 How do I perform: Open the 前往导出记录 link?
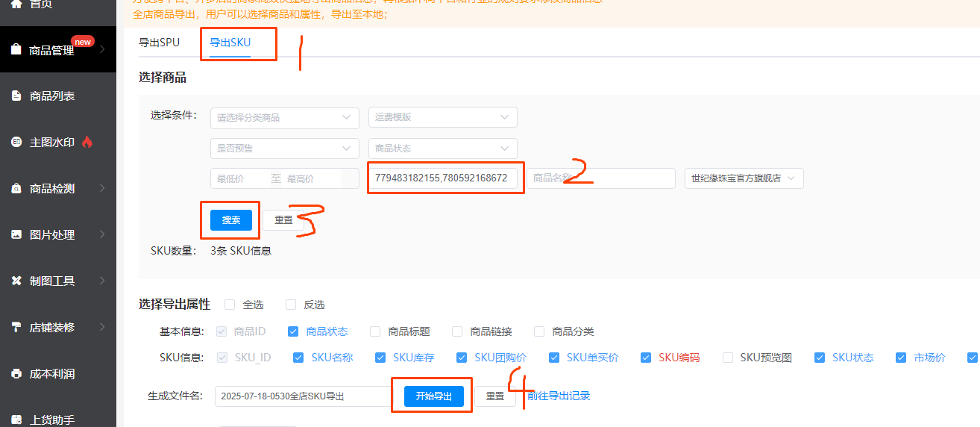[x=559, y=396]
